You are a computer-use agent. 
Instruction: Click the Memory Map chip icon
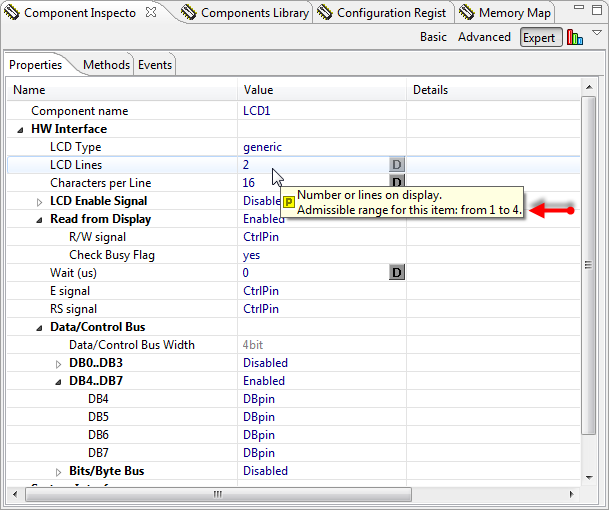[x=467, y=13]
